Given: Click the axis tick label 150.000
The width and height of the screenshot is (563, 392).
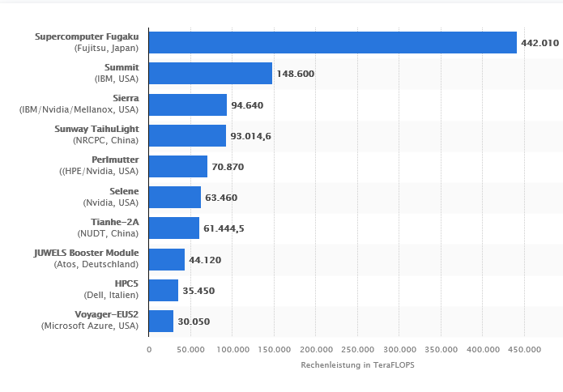Looking at the screenshot, I should pyautogui.click(x=275, y=350).
